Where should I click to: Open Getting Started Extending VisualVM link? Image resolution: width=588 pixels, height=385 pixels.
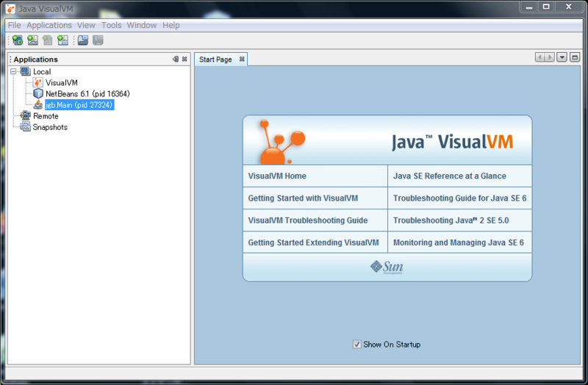coord(314,242)
